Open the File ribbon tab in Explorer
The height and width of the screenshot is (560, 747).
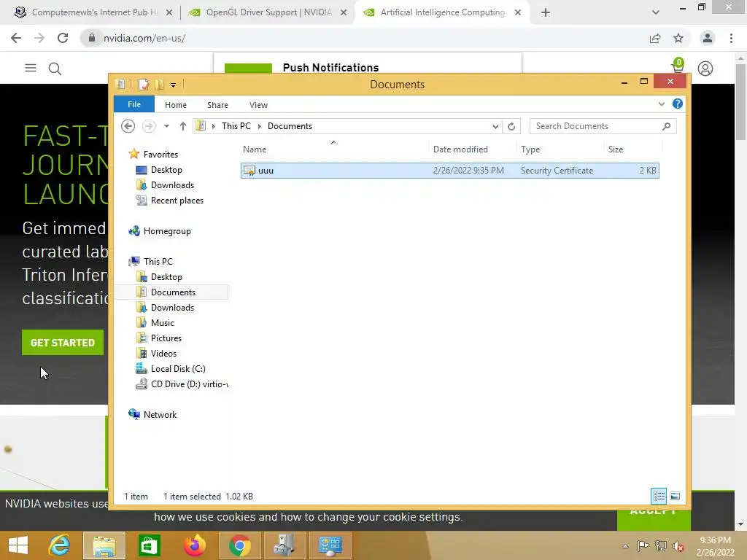click(x=134, y=104)
